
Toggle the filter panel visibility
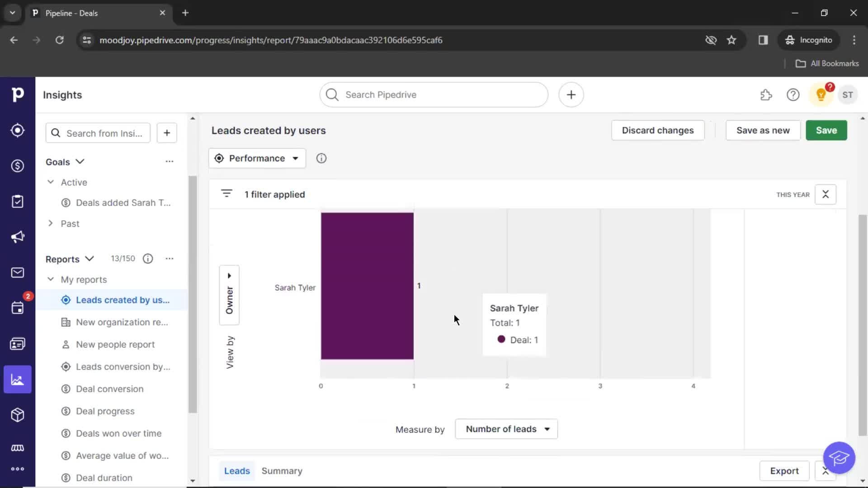coord(227,194)
